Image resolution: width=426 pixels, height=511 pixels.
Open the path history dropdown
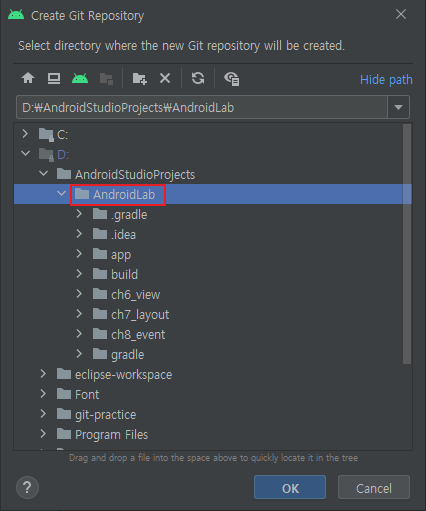click(x=398, y=107)
